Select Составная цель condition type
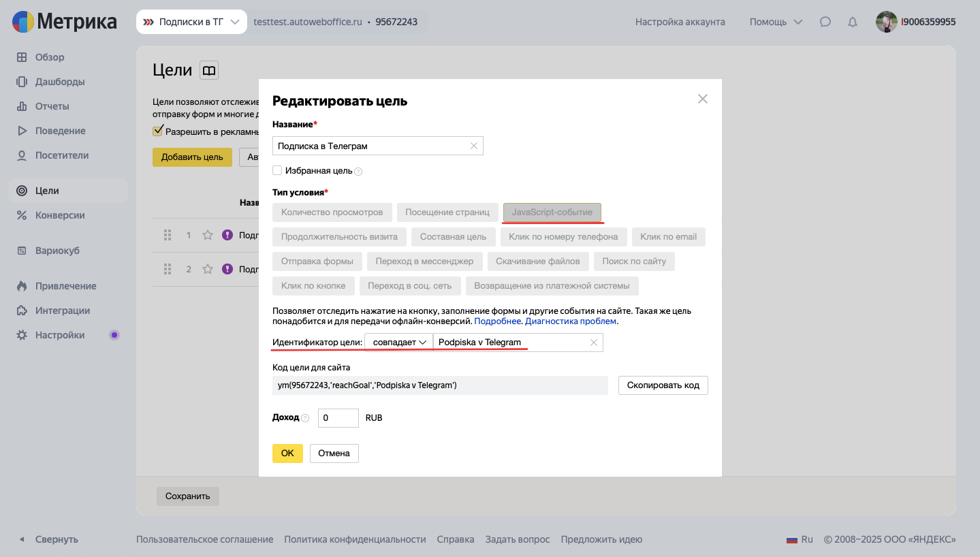Screen dimensions: 980x557 coord(454,237)
